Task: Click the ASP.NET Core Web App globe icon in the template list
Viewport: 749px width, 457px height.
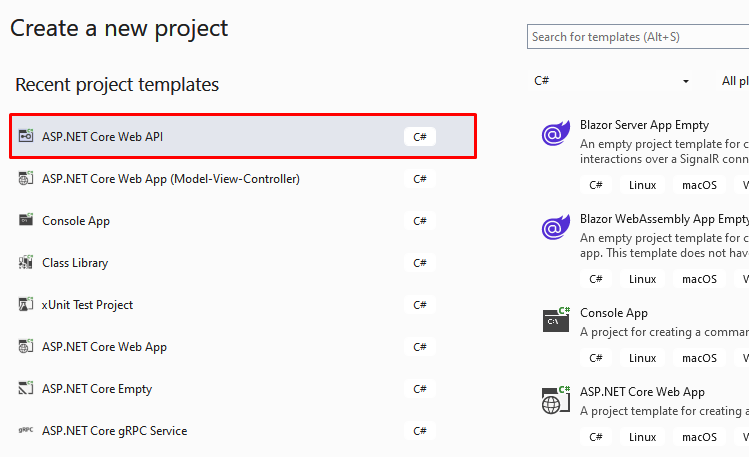Action: (x=556, y=400)
